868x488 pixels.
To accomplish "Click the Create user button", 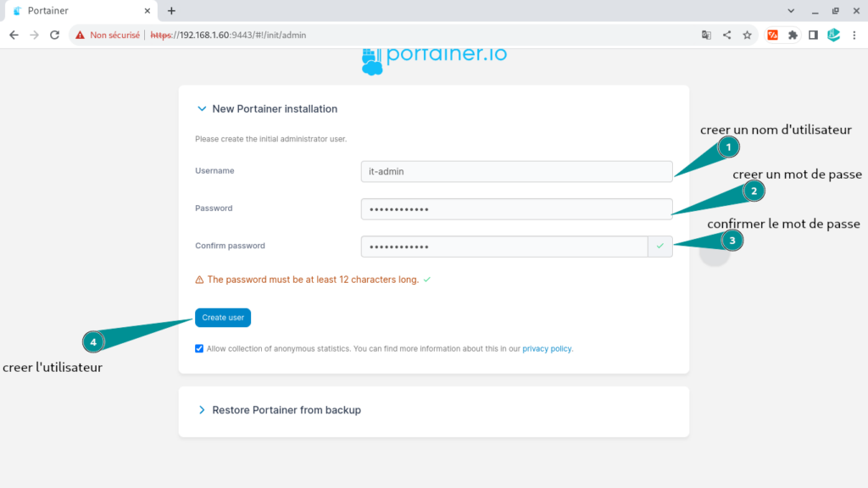I will 223,318.
